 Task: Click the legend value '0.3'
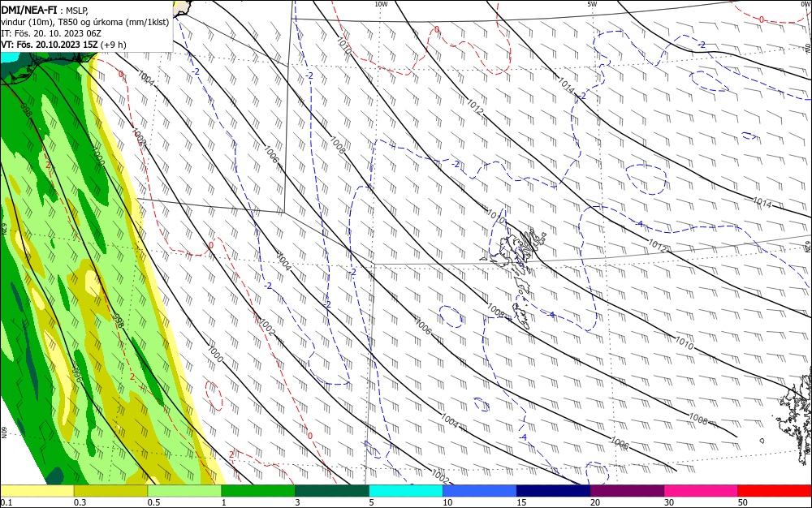click(x=80, y=502)
